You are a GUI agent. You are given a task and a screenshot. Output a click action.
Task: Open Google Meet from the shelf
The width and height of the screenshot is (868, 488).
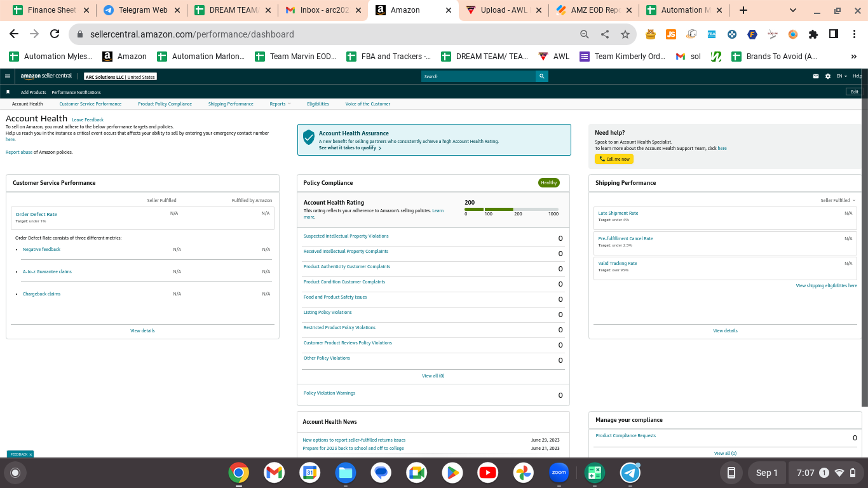417,473
